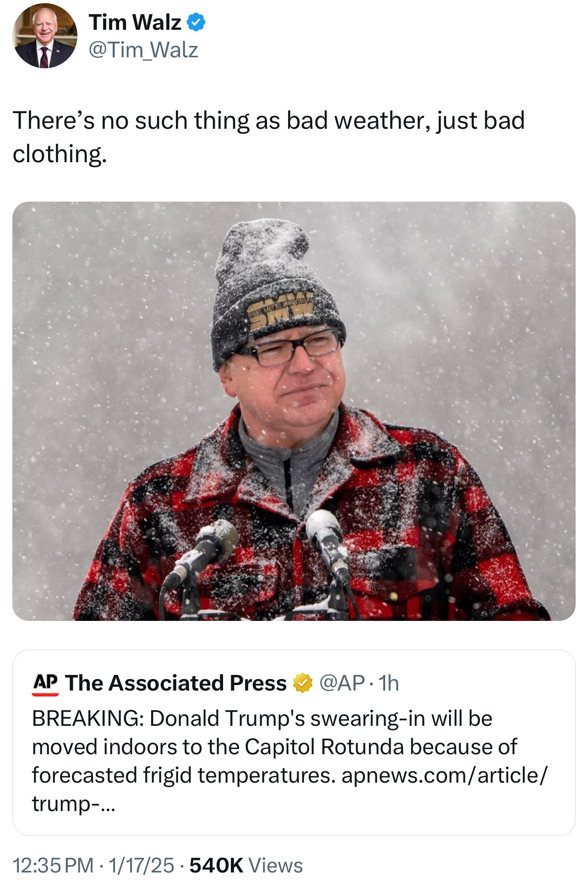Image resolution: width=588 pixels, height=883 pixels.
Task: Open The Associated Press account name
Action: pyautogui.click(x=176, y=683)
